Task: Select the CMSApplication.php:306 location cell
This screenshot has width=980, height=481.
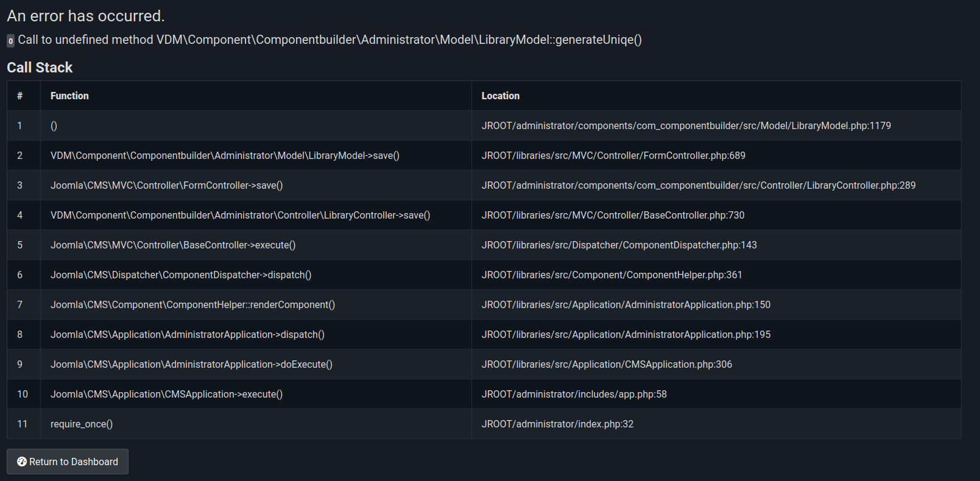Action: pyautogui.click(x=716, y=364)
